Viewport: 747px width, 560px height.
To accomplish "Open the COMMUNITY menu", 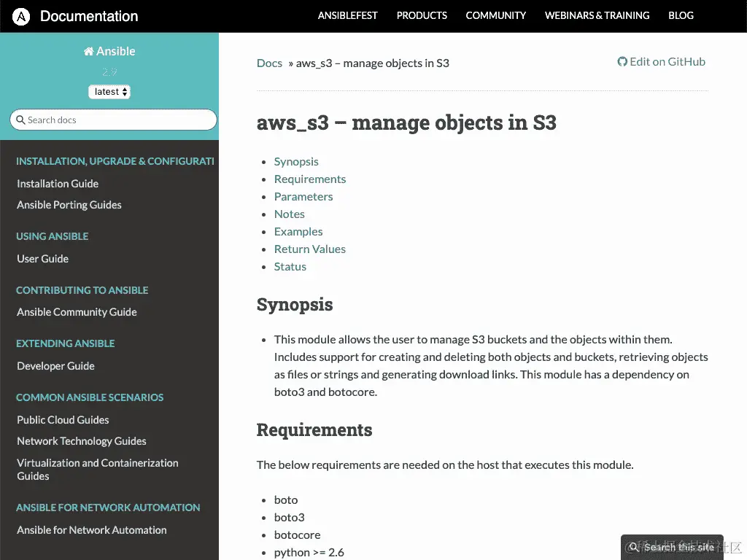I will [496, 16].
